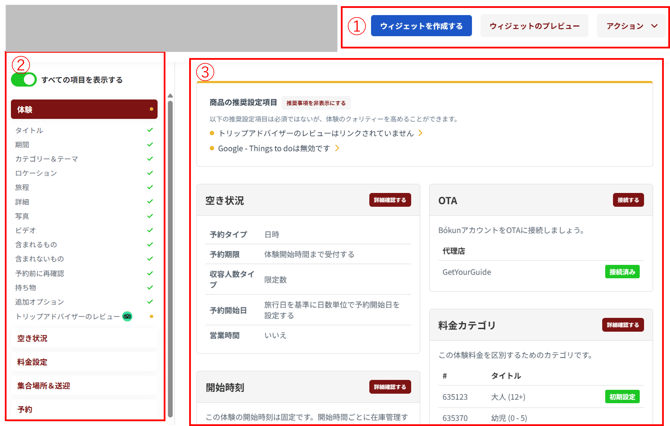Click chevron after Google Things to do warning

point(338,149)
